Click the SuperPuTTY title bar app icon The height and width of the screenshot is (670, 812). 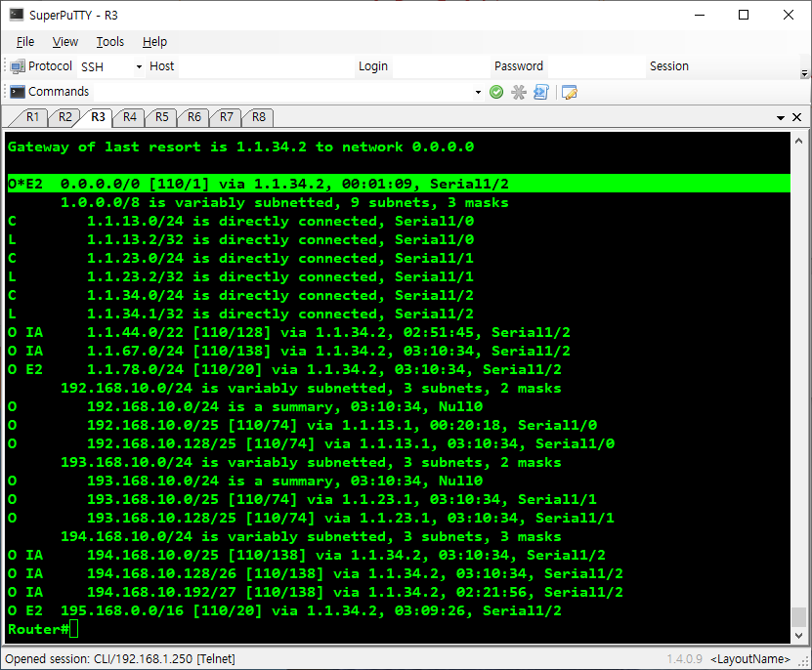(x=16, y=15)
